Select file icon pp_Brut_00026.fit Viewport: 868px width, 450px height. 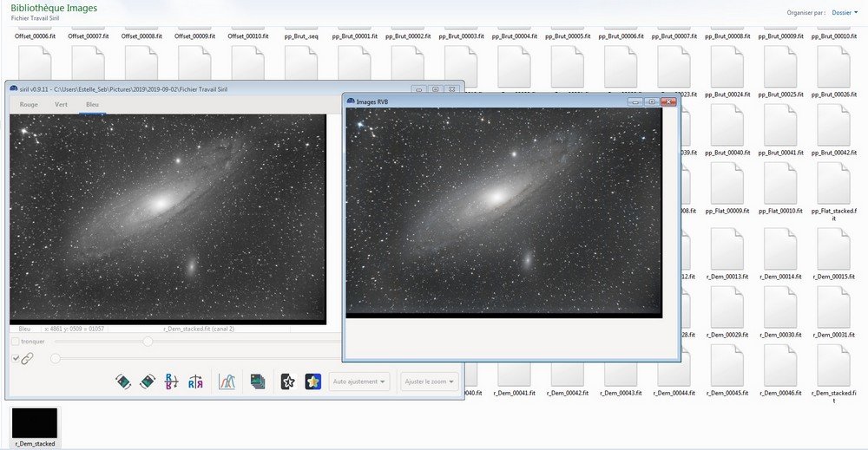point(833,67)
